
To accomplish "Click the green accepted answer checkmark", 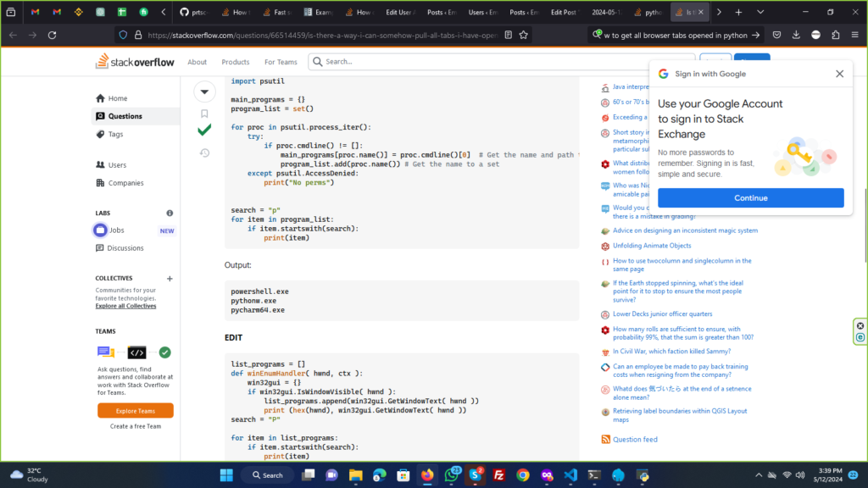I will point(204,130).
